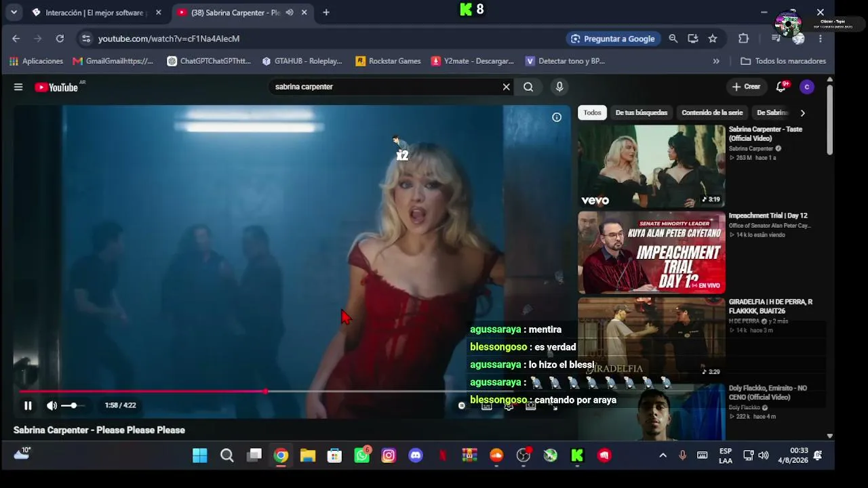Reload the current page
The image size is (868, 488).
coord(60,39)
